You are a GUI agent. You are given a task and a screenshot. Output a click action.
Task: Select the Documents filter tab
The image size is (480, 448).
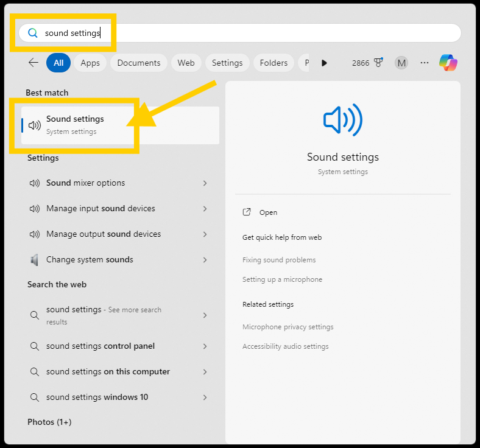[139, 63]
